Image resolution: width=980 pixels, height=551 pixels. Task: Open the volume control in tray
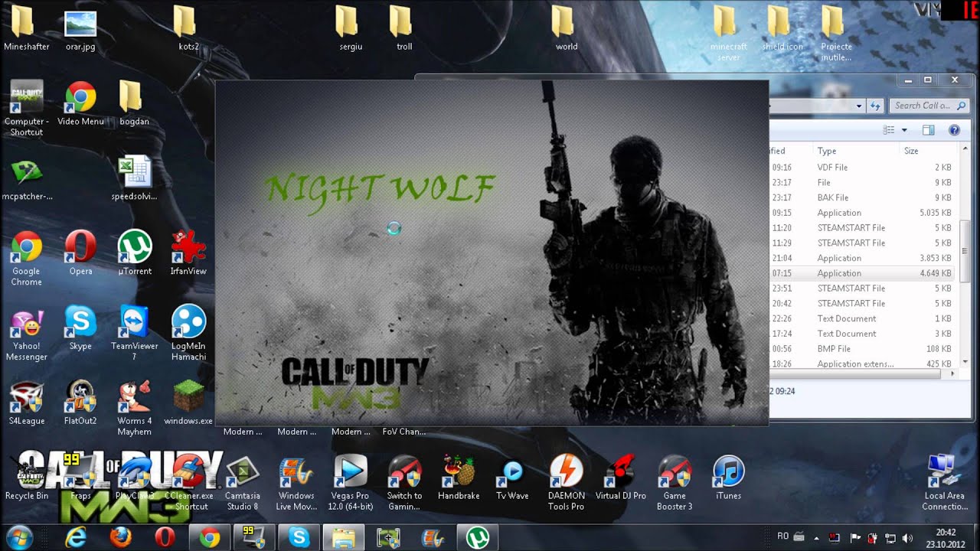(907, 538)
